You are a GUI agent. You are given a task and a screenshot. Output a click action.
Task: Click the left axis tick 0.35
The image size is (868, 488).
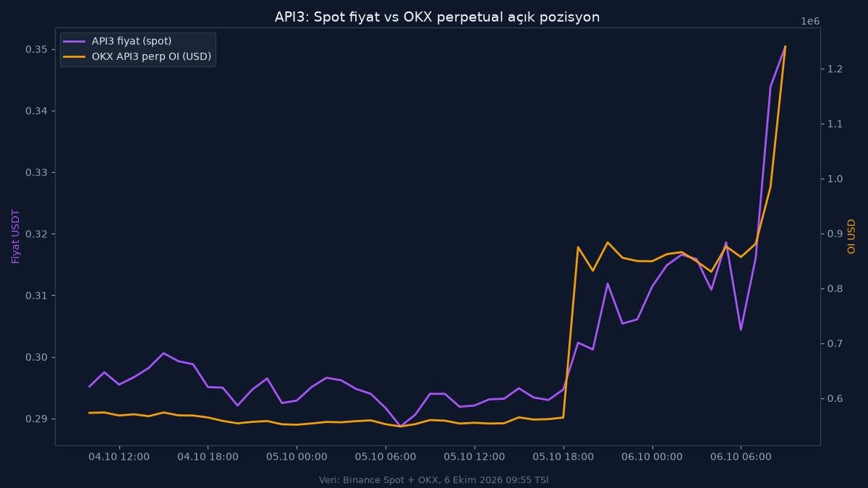[x=36, y=49]
